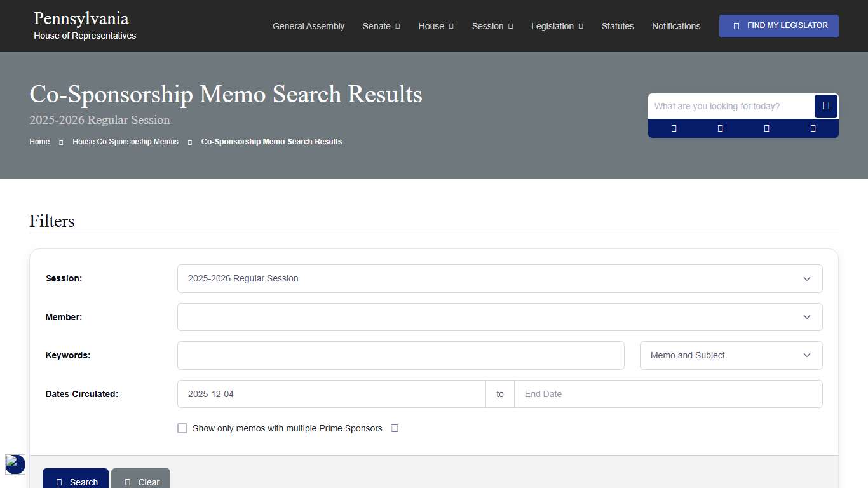
Task: Click the last social icon under the search field
Action: click(x=813, y=128)
